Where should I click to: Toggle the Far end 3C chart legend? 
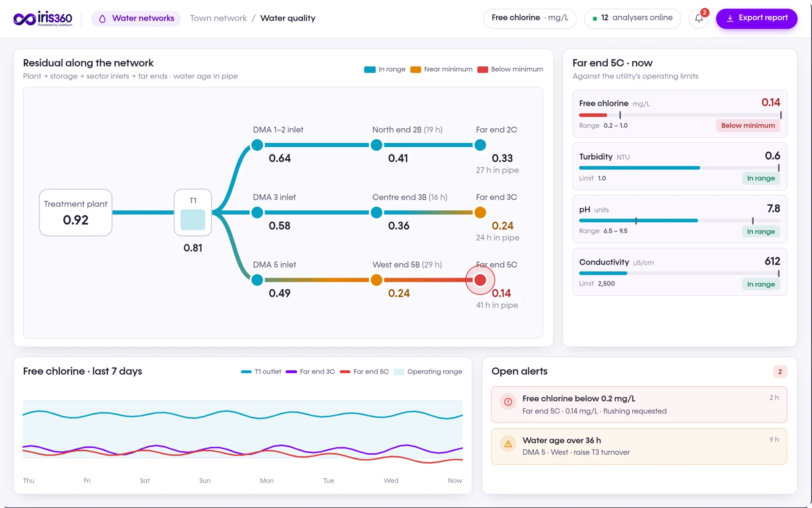[x=310, y=372]
